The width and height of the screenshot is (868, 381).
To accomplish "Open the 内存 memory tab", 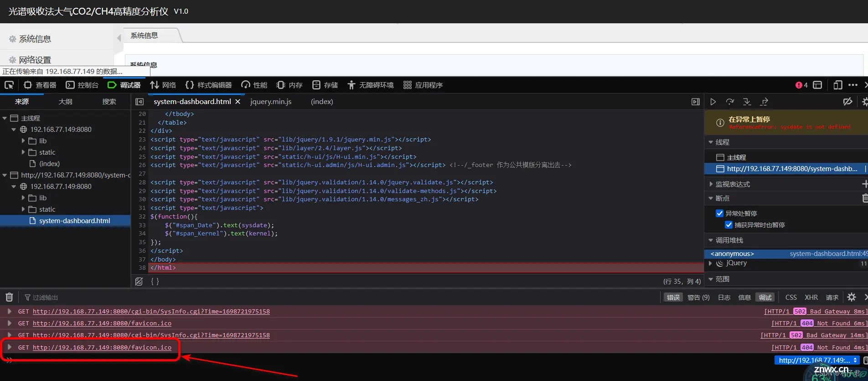I will (x=289, y=85).
